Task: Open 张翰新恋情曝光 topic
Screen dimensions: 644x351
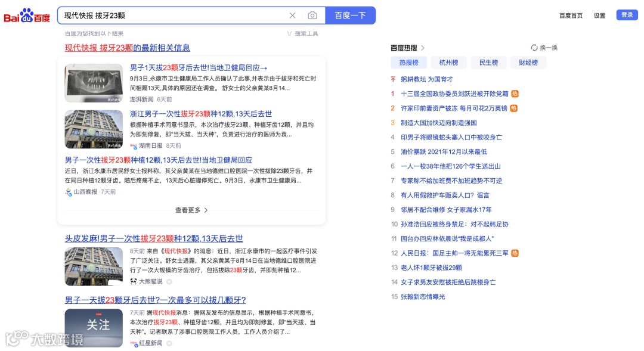Action: click(423, 297)
